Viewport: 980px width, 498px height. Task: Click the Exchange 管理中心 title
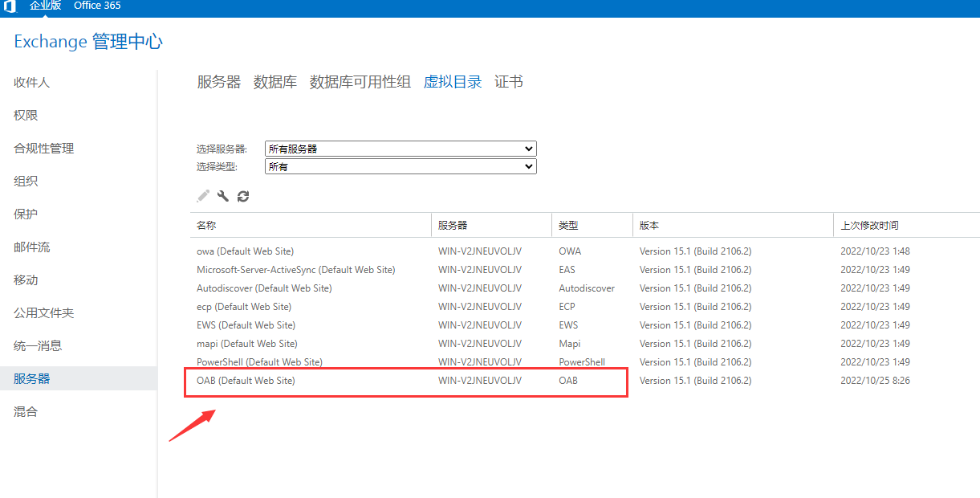pyautogui.click(x=88, y=42)
